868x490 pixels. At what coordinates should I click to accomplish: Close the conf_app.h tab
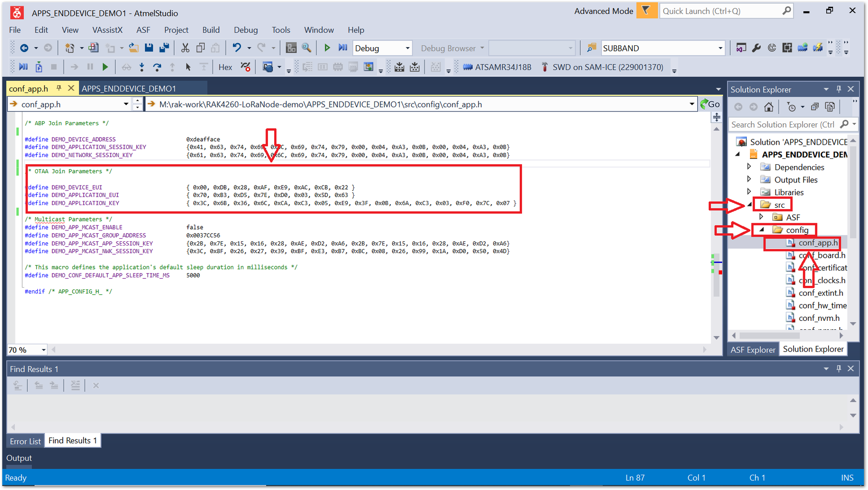coord(71,88)
